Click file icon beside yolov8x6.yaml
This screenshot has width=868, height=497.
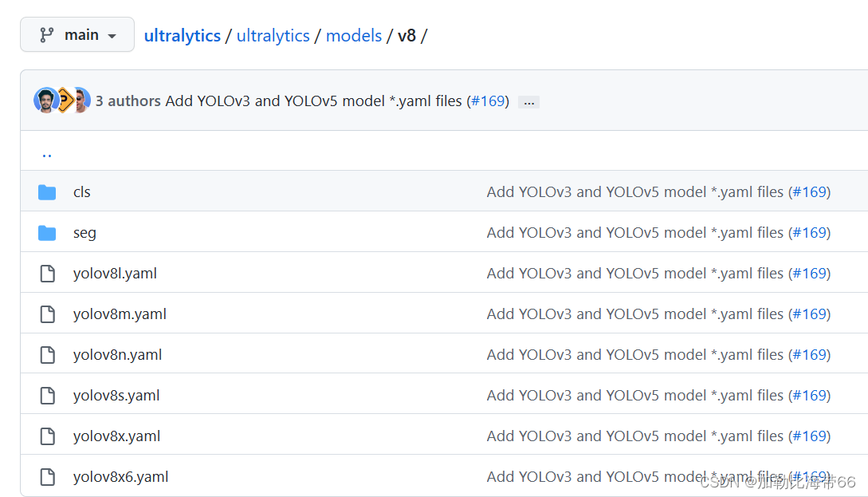(47, 477)
